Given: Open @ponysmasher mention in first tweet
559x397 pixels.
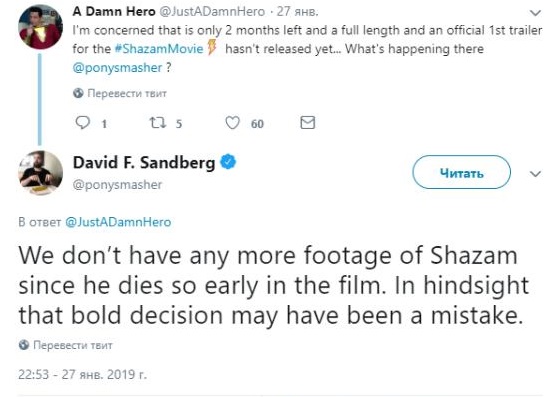Looking at the screenshot, I should pyautogui.click(x=117, y=67).
